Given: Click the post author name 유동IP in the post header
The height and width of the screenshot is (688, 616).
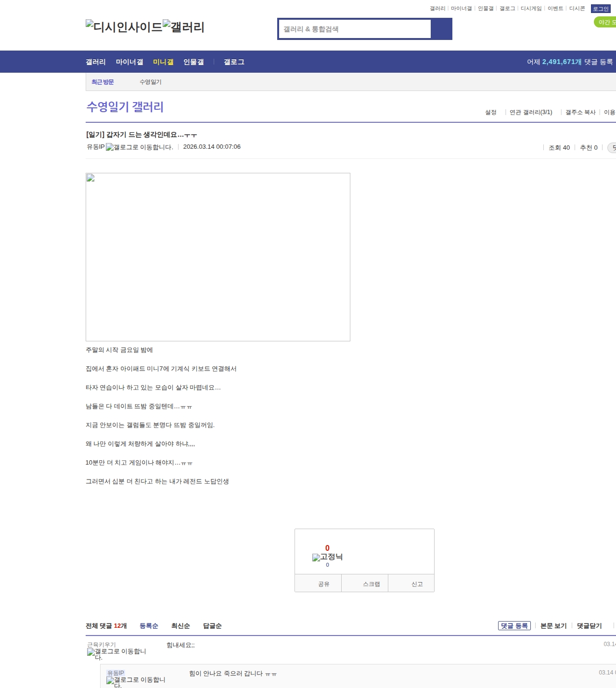Looking at the screenshot, I should click(95, 147).
